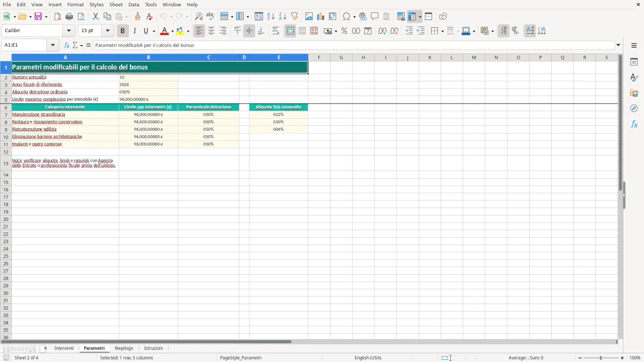Click the English (USA) language status
The width and height of the screenshot is (644, 362).
point(368,358)
